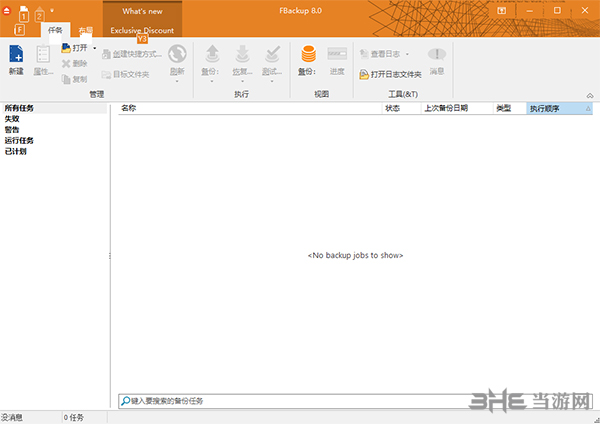Expand the 刷新 refresh dropdown arrow

(177, 81)
